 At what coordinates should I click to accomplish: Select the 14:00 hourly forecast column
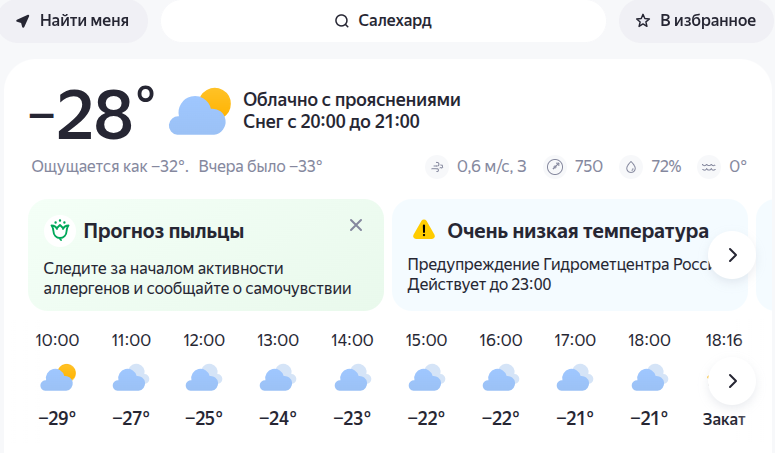[x=352, y=379]
